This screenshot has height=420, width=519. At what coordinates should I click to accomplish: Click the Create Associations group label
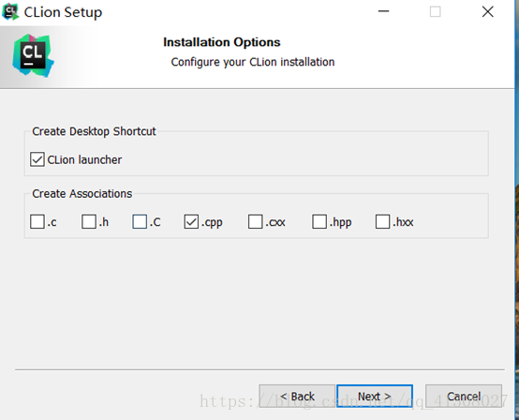click(x=82, y=194)
